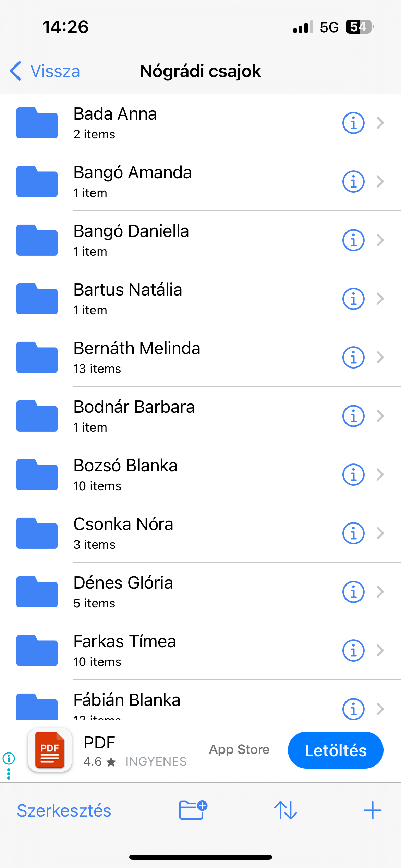Show info for Bernáth Melinda folder

353,357
